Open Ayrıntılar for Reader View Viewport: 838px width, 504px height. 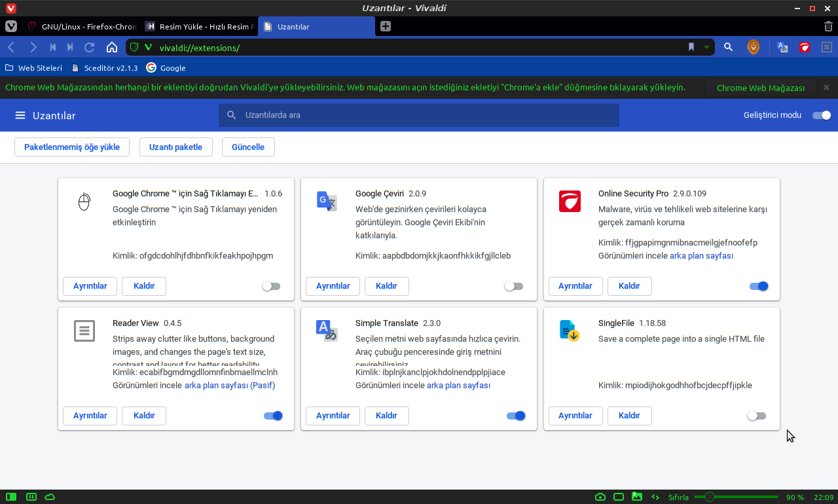click(90, 416)
